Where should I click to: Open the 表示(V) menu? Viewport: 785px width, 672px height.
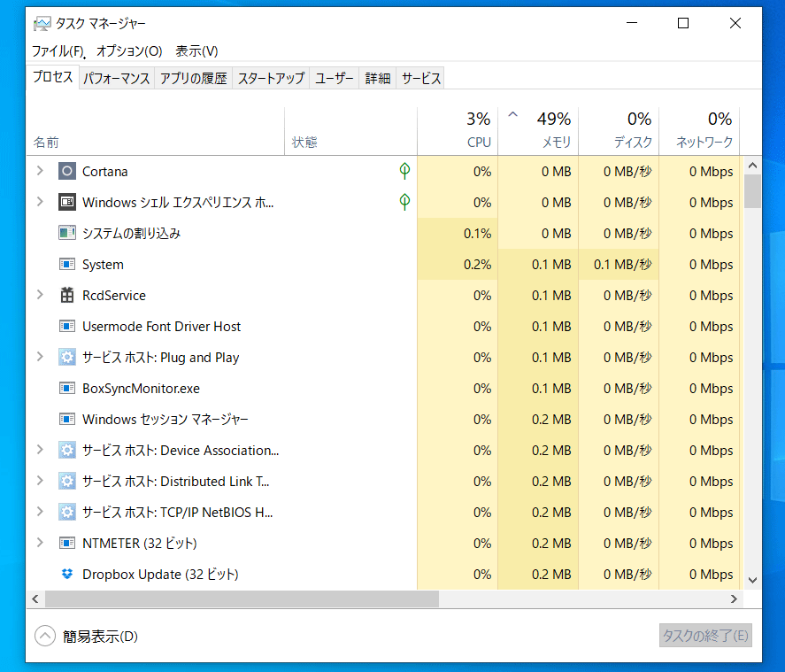coord(196,51)
